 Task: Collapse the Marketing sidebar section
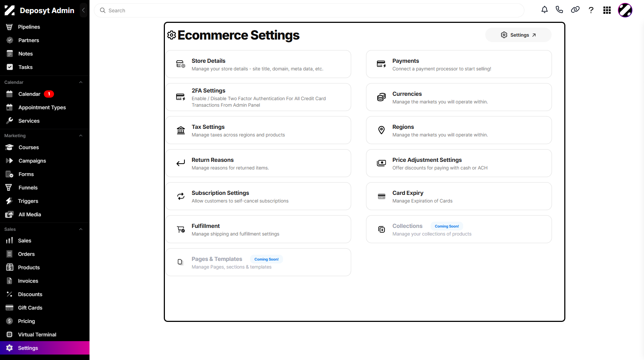point(81,136)
